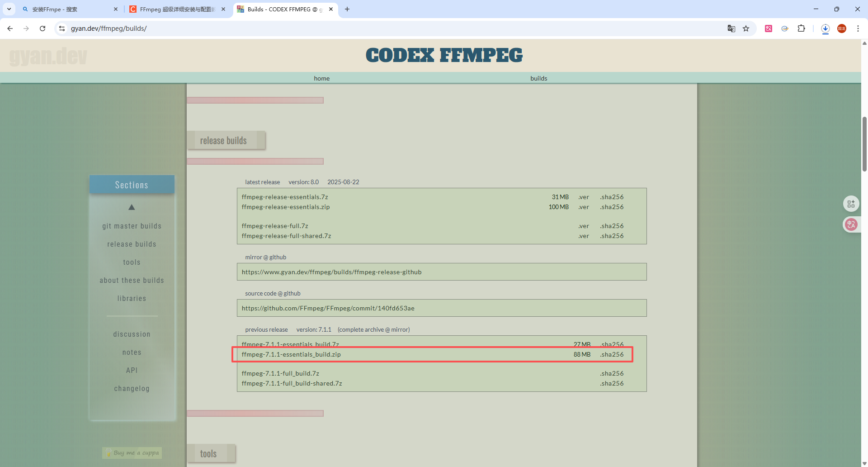The width and height of the screenshot is (868, 467).
Task: Open .sha256 for ffmpeg-7.1.1-full_build.7z
Action: (612, 373)
